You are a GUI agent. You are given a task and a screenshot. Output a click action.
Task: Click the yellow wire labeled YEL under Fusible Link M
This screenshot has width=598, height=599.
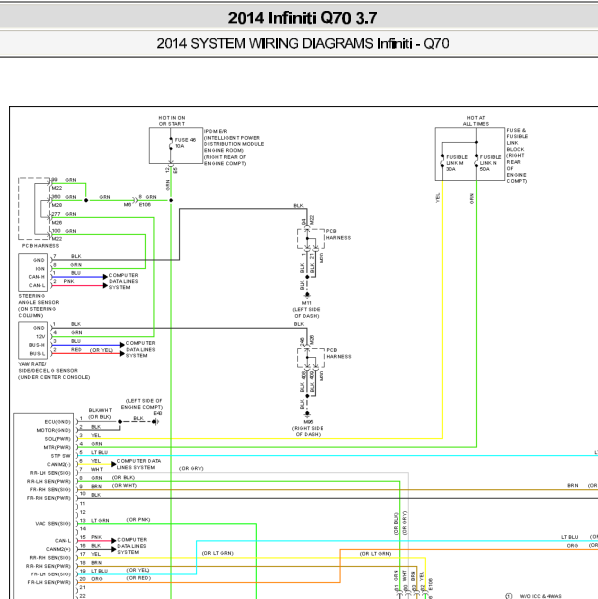pyautogui.click(x=442, y=309)
